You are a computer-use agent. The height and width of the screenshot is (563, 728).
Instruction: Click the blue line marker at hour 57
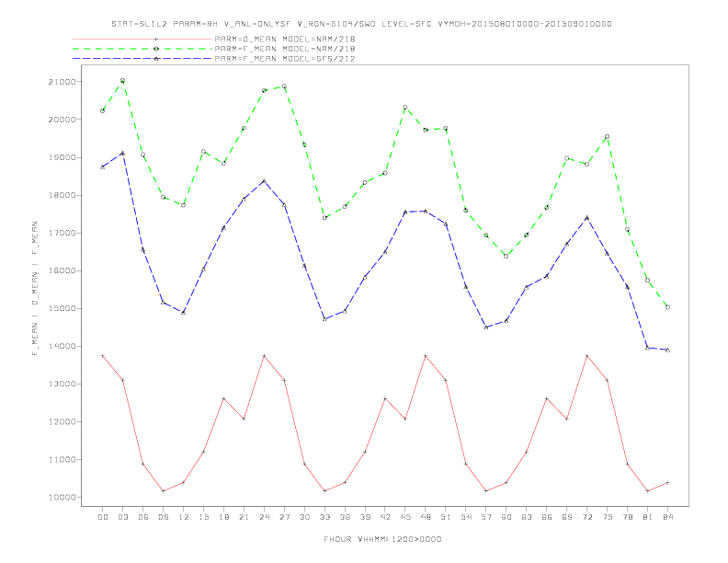(x=486, y=327)
